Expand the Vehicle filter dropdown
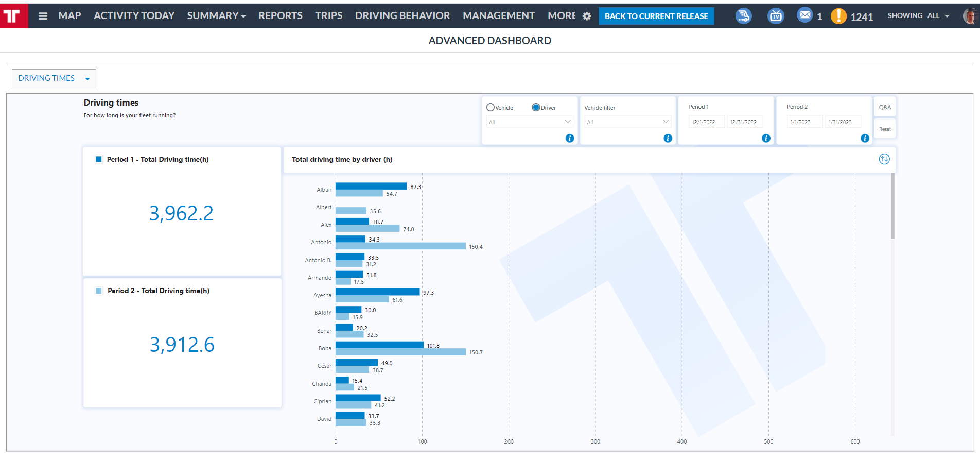This screenshot has width=980, height=459. click(x=627, y=122)
